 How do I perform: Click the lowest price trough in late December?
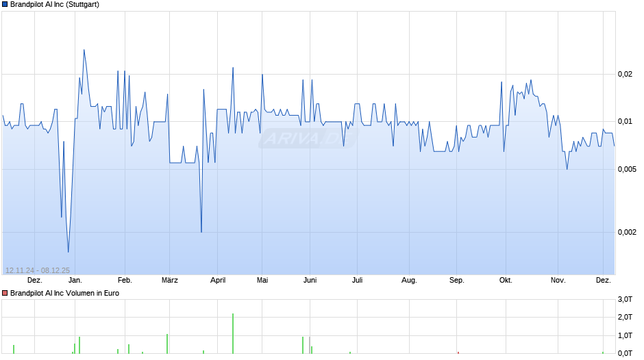pyautogui.click(x=69, y=252)
